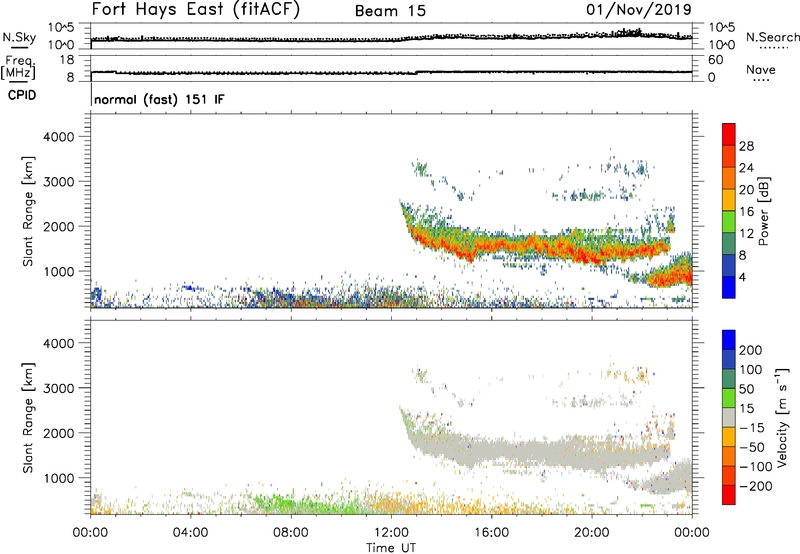
Task: Click the "Power [dB]" color bar title
Action: tap(764, 211)
